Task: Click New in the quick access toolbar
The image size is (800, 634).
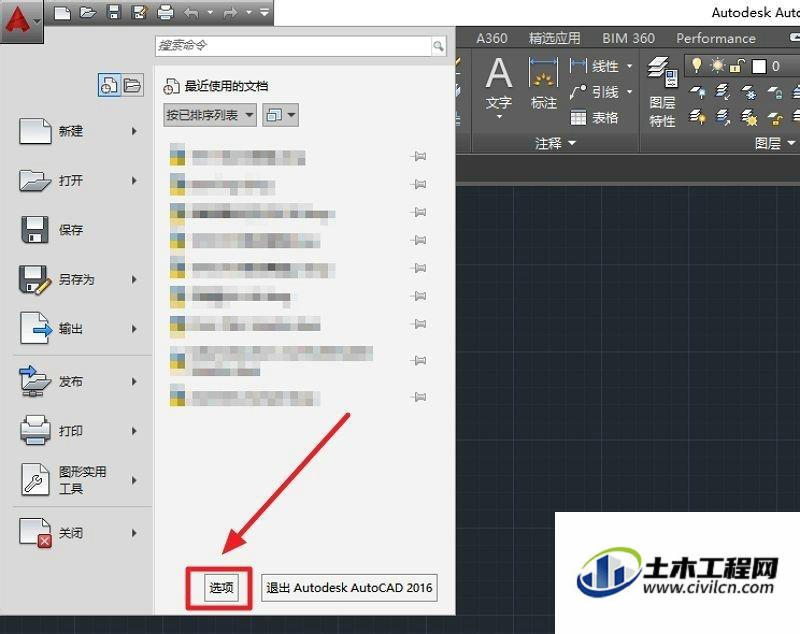Action: pyautogui.click(x=62, y=12)
